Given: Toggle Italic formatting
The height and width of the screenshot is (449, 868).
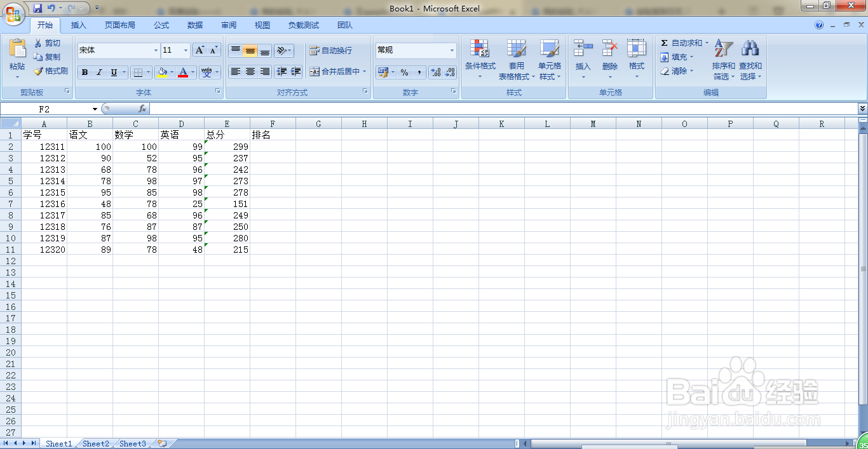Looking at the screenshot, I should [99, 72].
